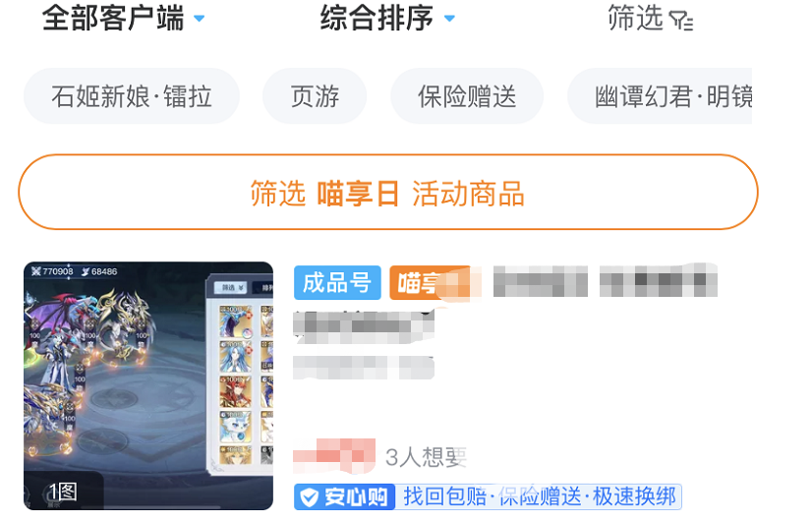
Task: Click the 1图 image count badge
Action: (63, 491)
